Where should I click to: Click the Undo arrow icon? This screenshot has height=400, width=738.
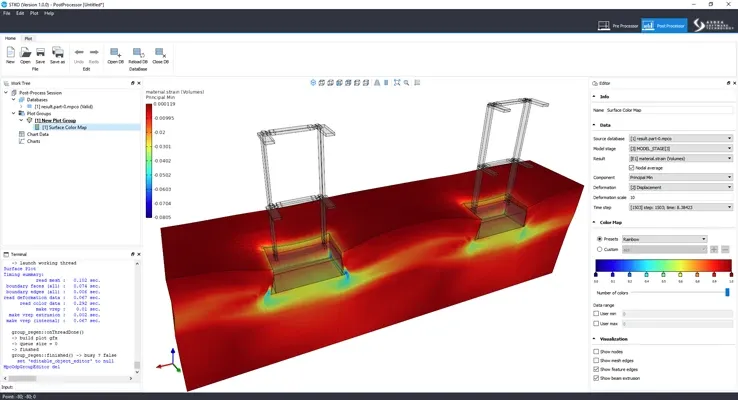tap(79, 52)
